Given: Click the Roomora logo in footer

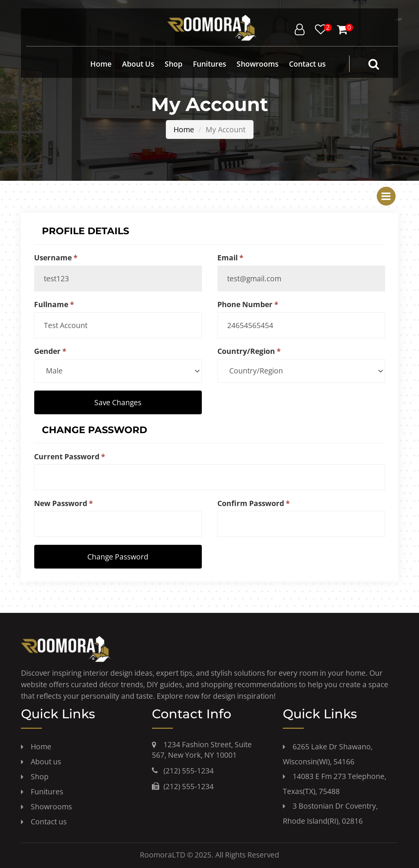Looking at the screenshot, I should click(x=66, y=649).
